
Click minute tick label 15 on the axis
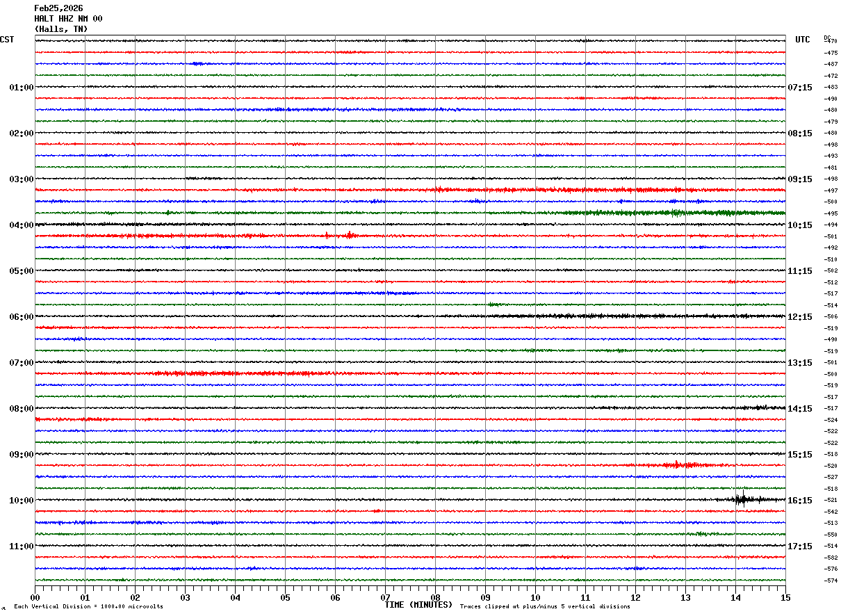785,597
